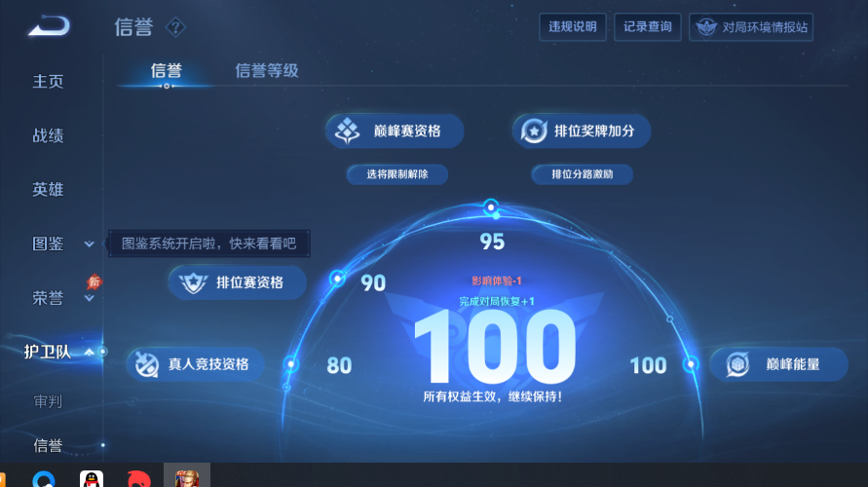Click the 巅峰能量 pill button
868x487 pixels.
pos(779,364)
